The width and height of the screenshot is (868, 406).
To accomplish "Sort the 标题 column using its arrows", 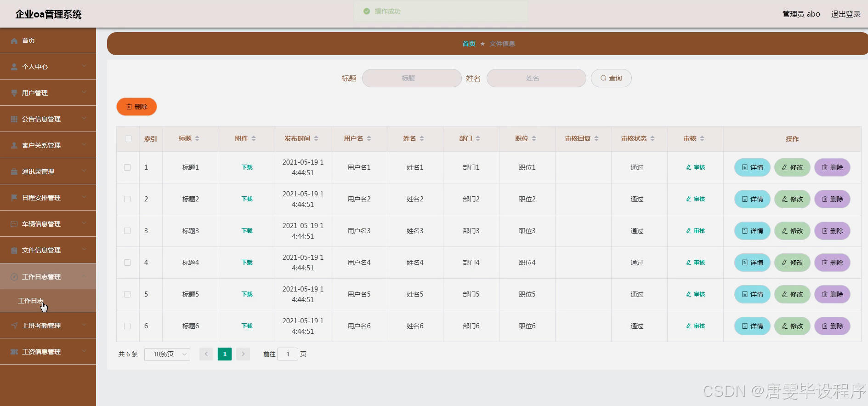I will pyautogui.click(x=197, y=138).
